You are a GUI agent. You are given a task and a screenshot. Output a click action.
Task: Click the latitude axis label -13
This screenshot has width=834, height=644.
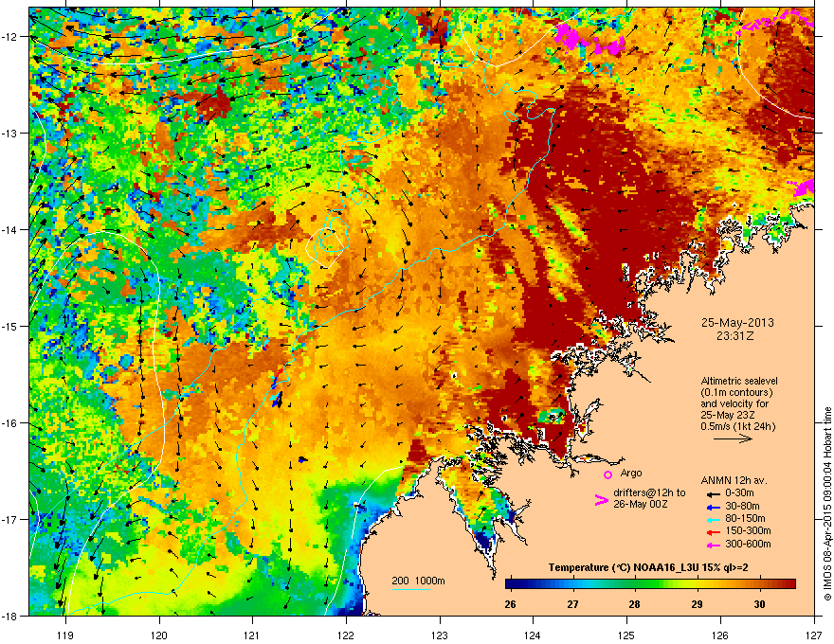pyautogui.click(x=9, y=133)
